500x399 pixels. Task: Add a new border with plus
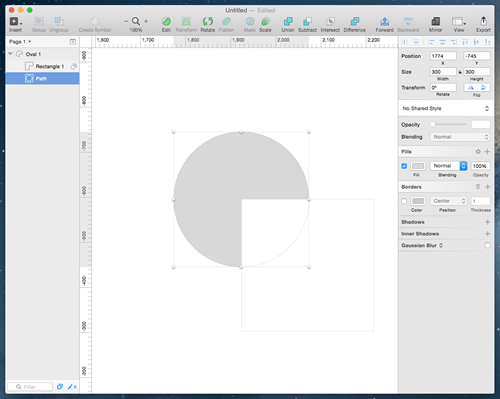[487, 187]
